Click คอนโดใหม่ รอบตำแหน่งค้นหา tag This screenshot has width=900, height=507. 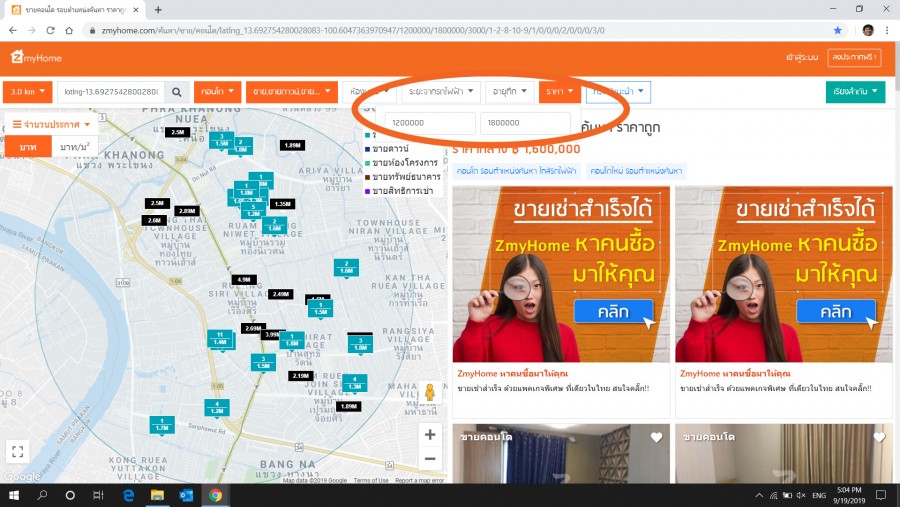(635, 171)
